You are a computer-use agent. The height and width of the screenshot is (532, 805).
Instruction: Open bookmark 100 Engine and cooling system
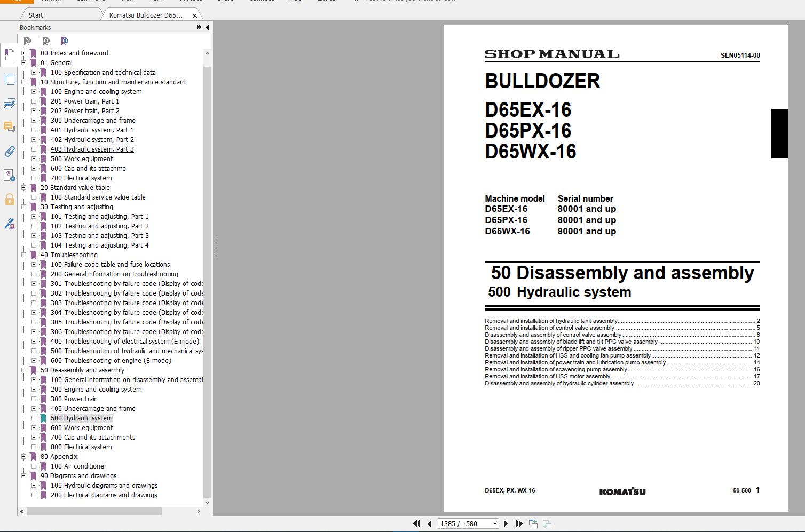pos(96,92)
